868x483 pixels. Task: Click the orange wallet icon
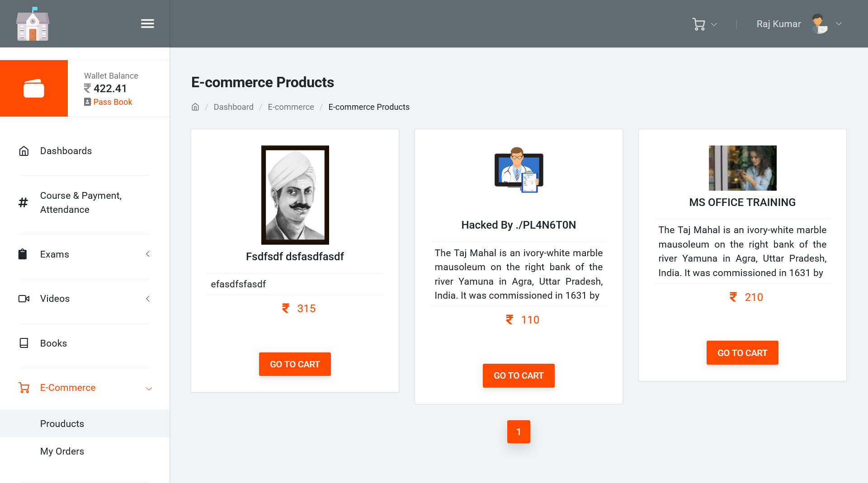pyautogui.click(x=34, y=89)
